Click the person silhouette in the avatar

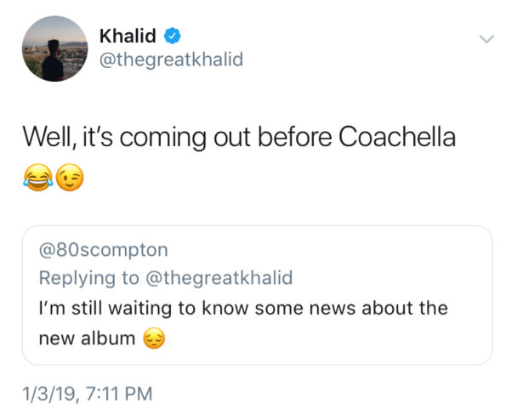tap(54, 60)
